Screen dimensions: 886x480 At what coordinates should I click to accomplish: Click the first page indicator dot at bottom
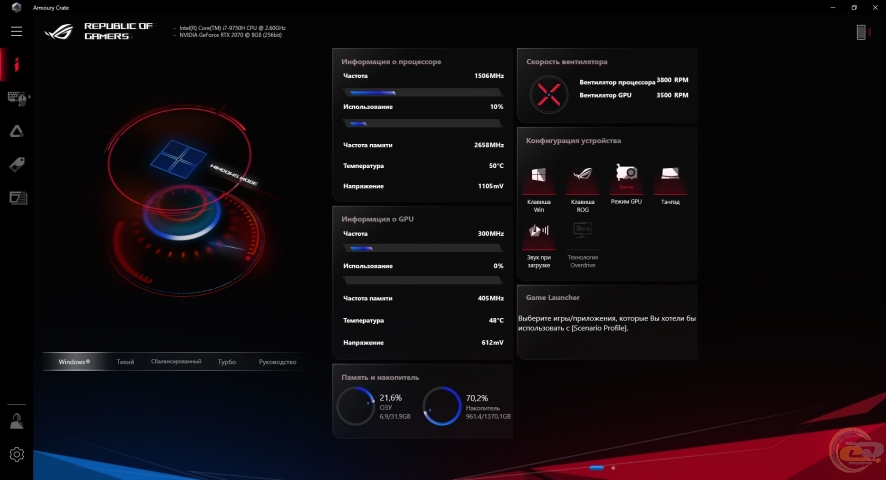pyautogui.click(x=597, y=468)
